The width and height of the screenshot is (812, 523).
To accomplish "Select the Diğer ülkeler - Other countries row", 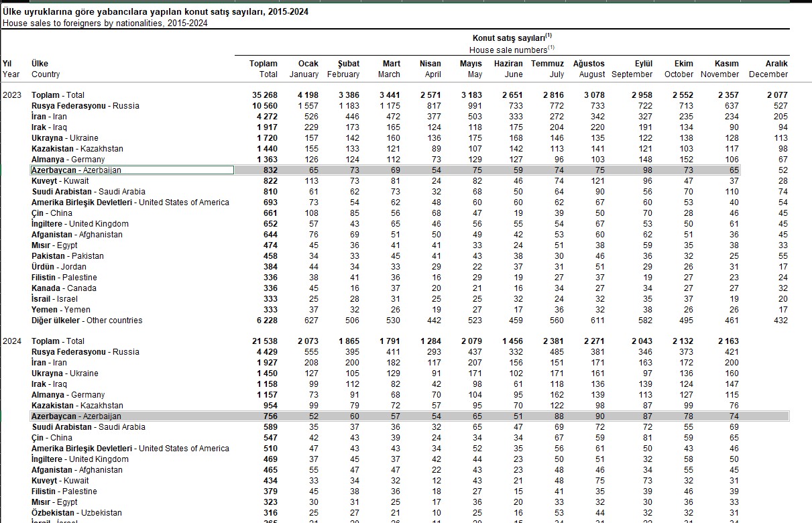I will [x=86, y=321].
